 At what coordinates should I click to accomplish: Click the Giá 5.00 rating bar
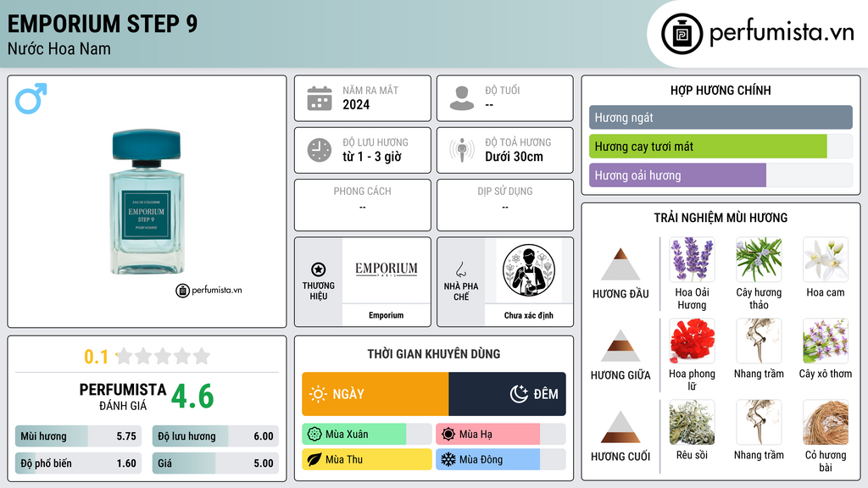pos(215,463)
